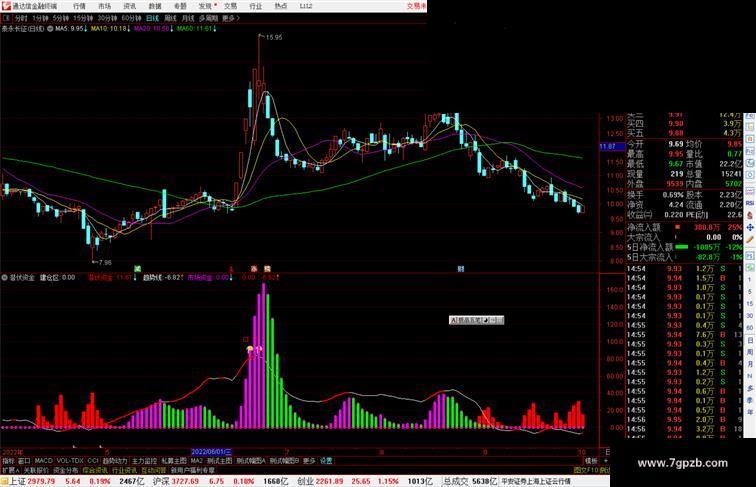The image size is (756, 487).
Task: Select the 15分钟 period
Action: click(x=83, y=18)
